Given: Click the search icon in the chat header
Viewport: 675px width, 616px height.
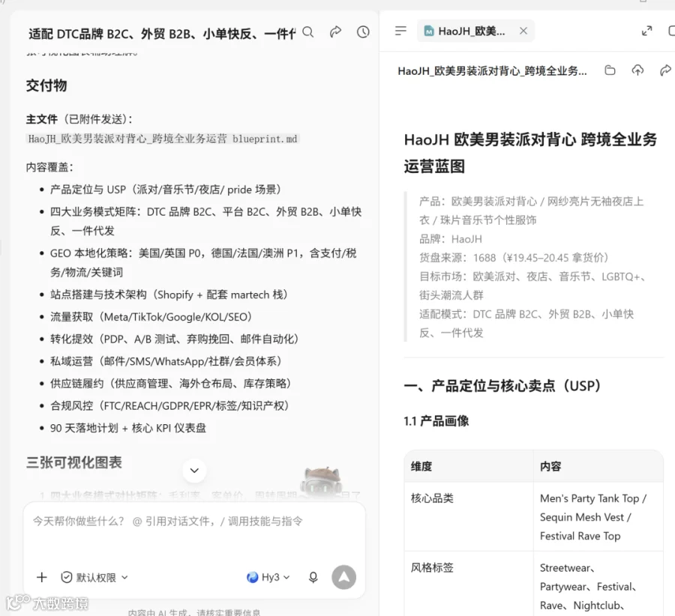Looking at the screenshot, I should (307, 32).
